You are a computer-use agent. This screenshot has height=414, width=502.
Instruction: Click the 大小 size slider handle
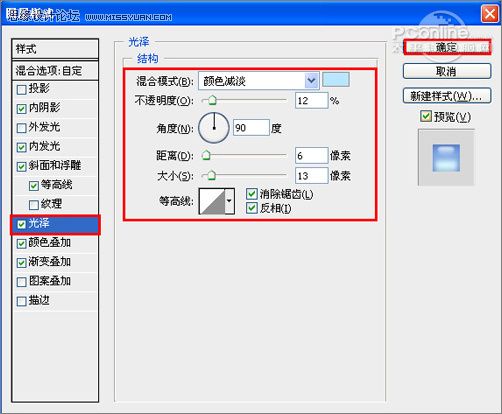coord(212,175)
